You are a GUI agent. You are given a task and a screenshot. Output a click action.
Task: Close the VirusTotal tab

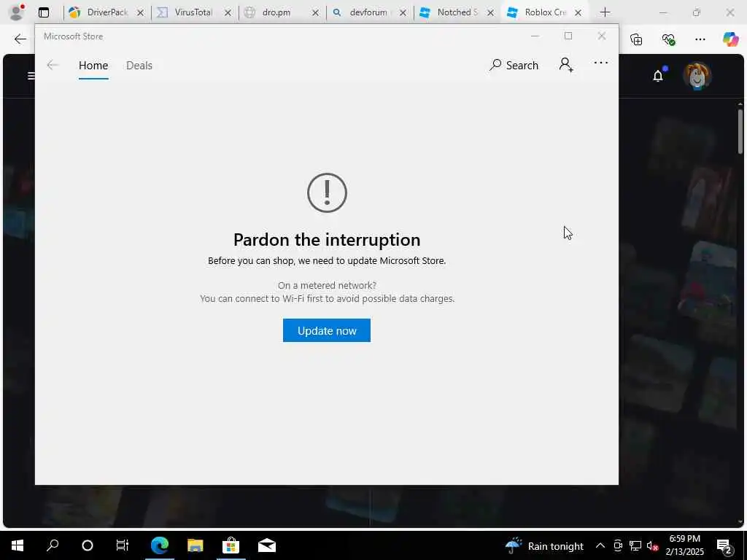(228, 13)
